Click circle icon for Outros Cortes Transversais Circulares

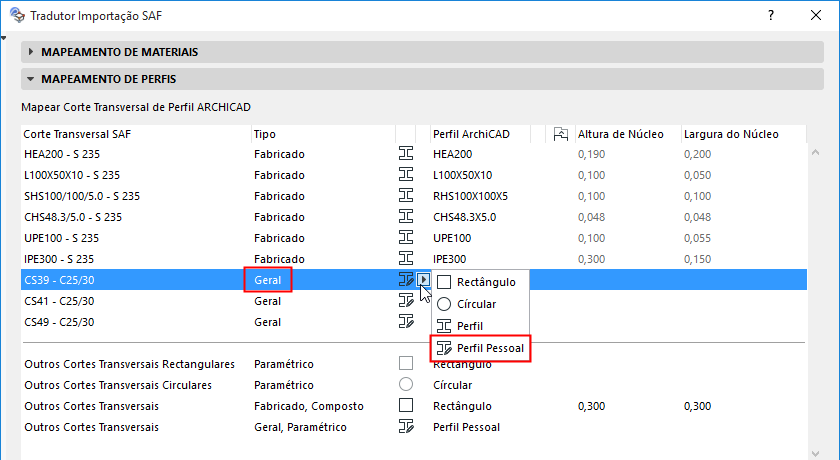[406, 384]
